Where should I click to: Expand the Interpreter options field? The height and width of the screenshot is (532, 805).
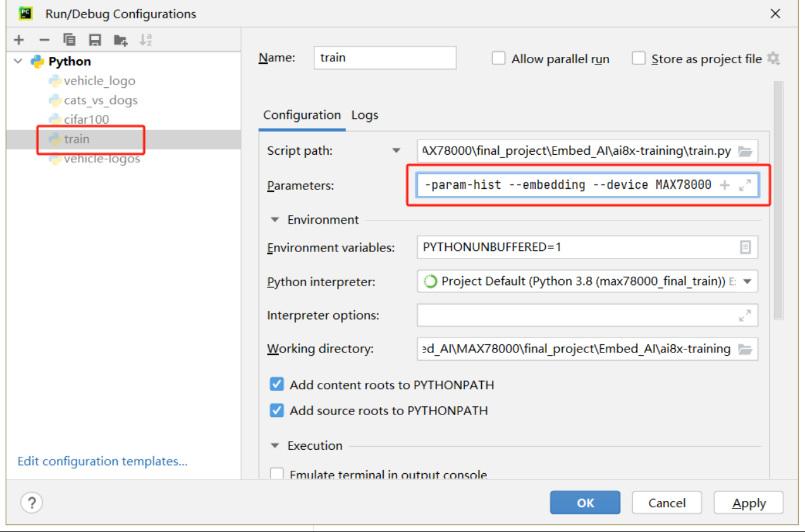click(x=745, y=315)
